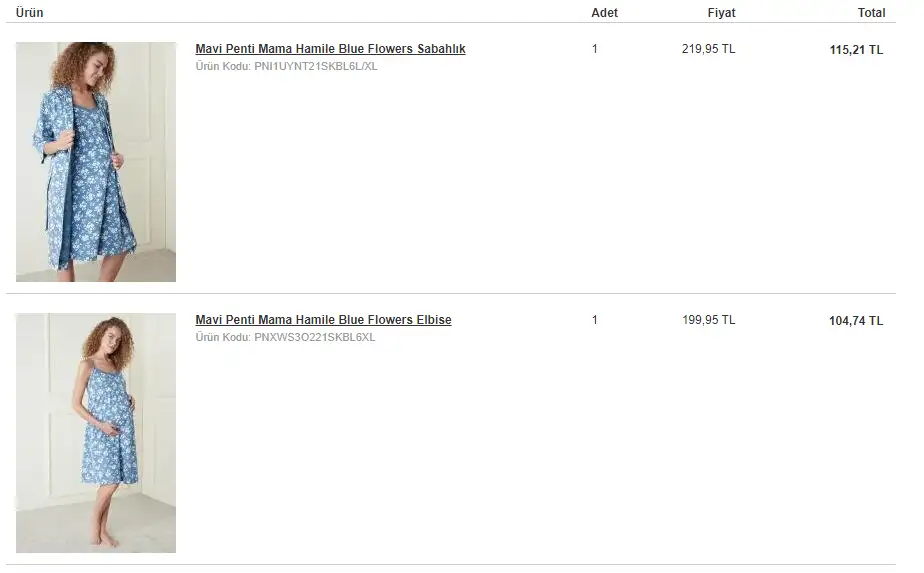Click the Ürün column header

30,13
